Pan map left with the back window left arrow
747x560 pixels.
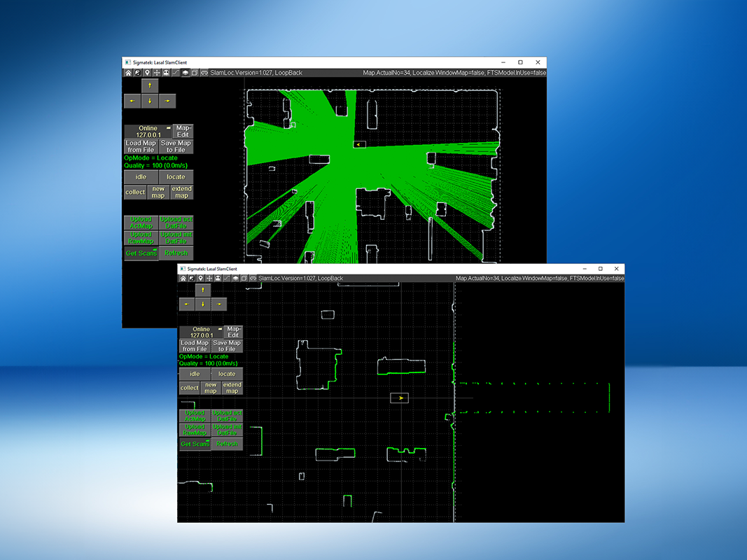132,101
